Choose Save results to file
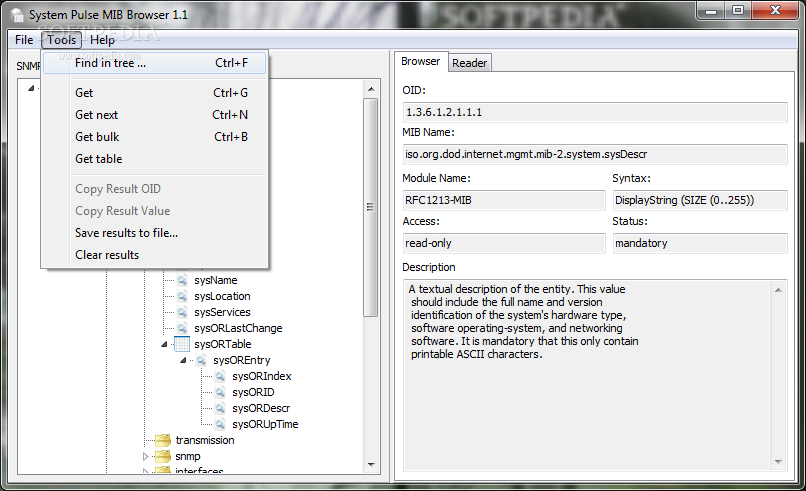 (x=155, y=233)
